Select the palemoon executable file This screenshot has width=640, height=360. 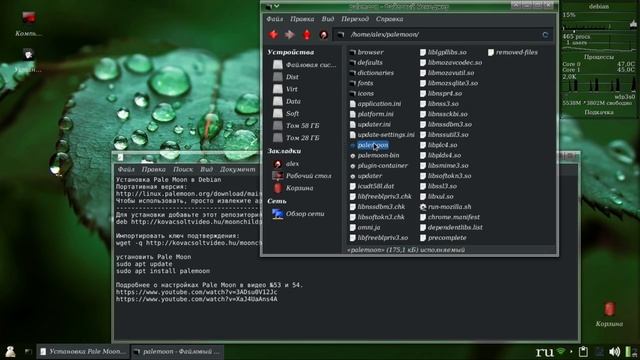369,145
